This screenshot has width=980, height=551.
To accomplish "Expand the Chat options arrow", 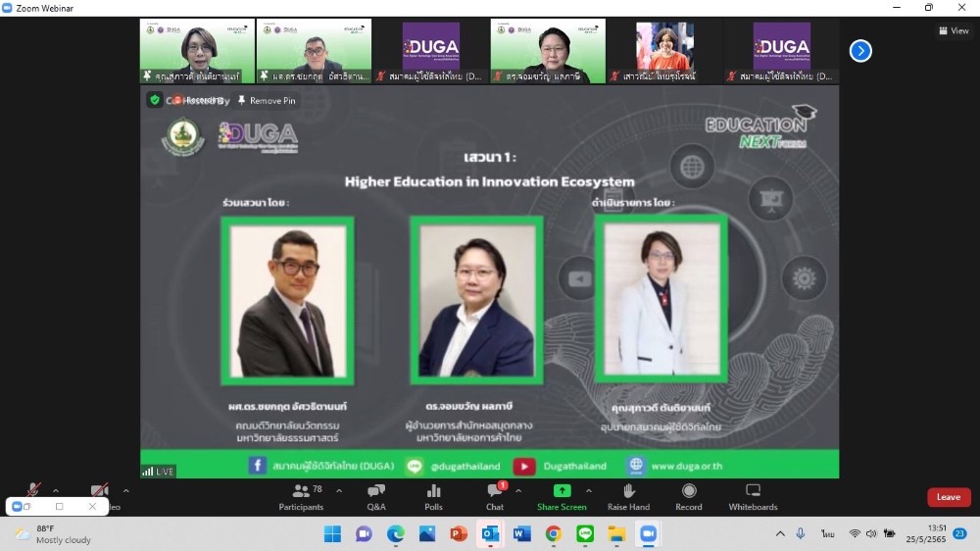I will click(517, 491).
